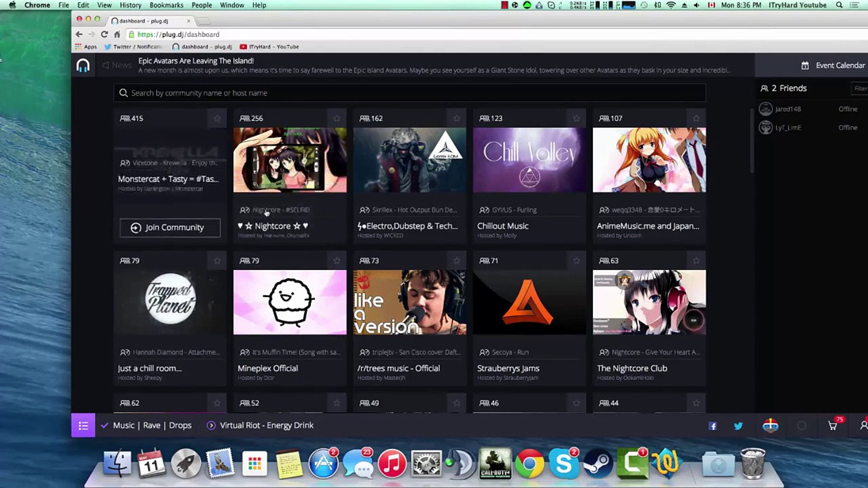
Task: Open the Chill Valley thumbnail
Action: click(x=529, y=160)
